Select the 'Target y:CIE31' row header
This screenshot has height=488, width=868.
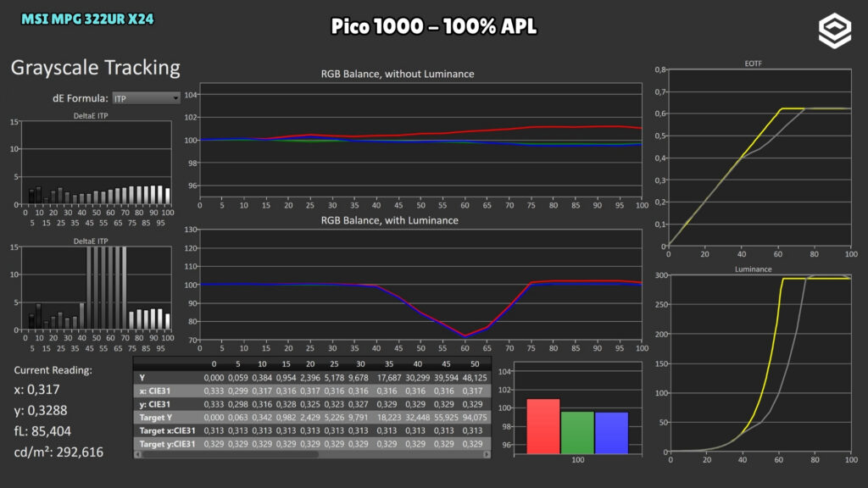pos(167,444)
